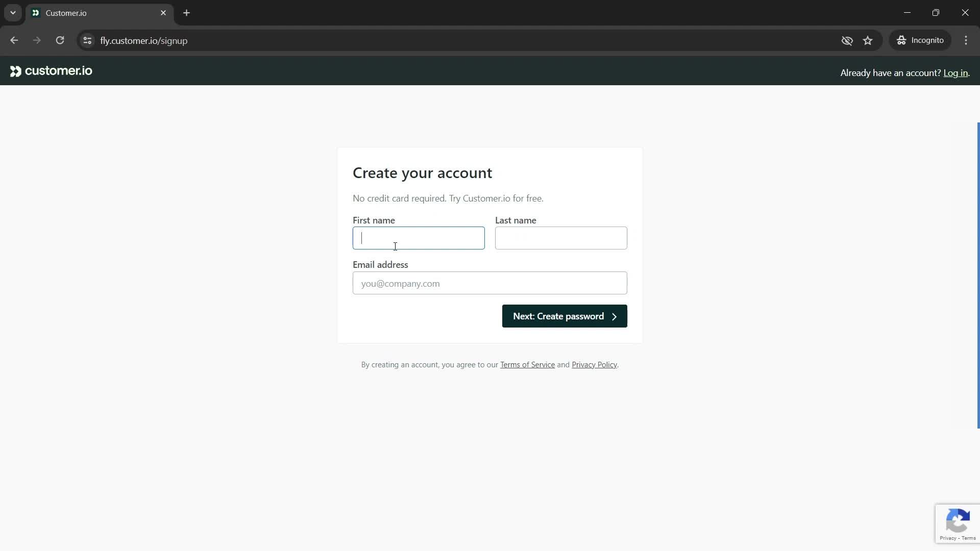The width and height of the screenshot is (980, 551).
Task: Click the Privacy Policy link
Action: 594,365
